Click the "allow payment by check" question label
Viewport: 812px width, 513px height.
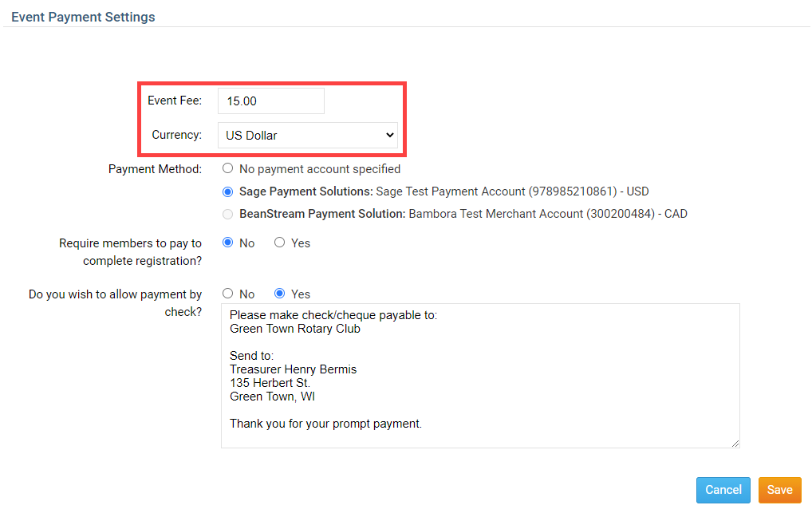(x=115, y=303)
